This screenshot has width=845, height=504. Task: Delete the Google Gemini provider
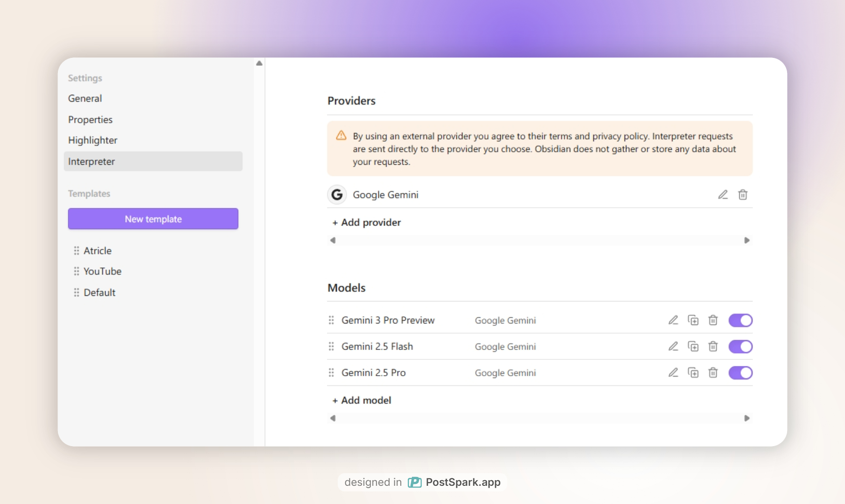743,195
